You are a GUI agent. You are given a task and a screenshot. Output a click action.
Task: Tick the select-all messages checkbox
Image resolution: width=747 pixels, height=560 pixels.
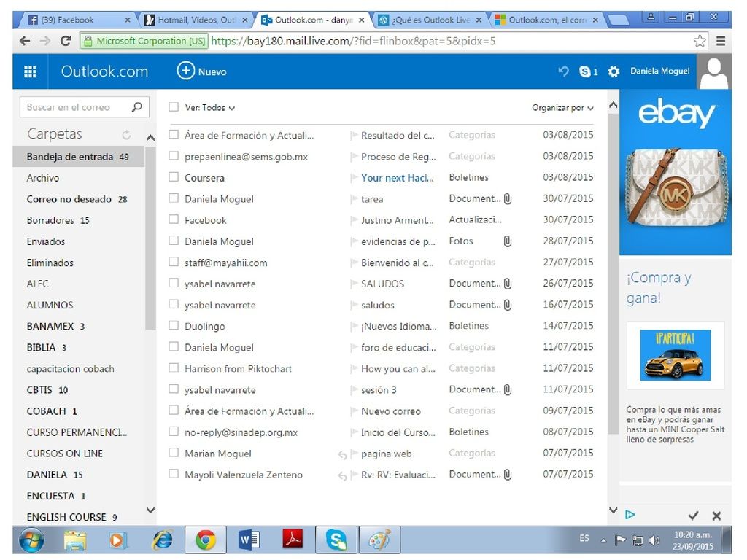tap(174, 107)
